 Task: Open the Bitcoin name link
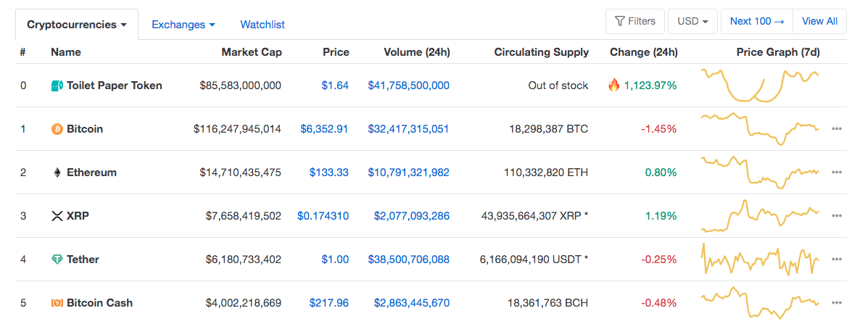[x=85, y=129]
